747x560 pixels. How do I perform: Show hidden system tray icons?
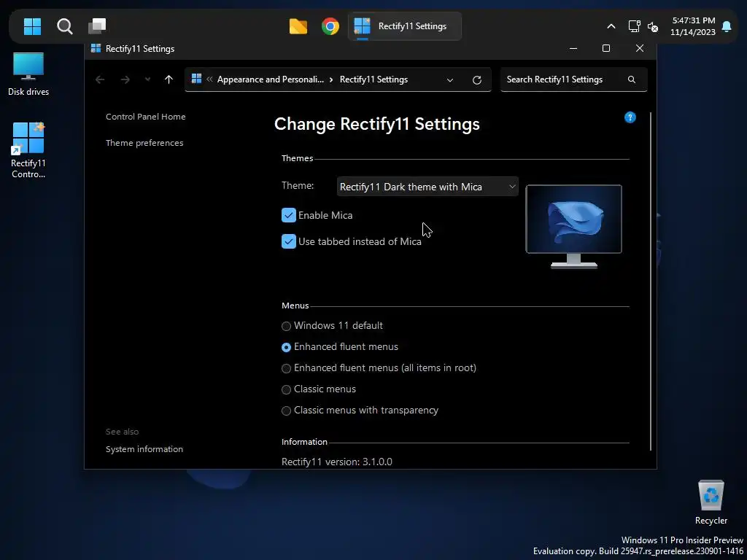(611, 26)
